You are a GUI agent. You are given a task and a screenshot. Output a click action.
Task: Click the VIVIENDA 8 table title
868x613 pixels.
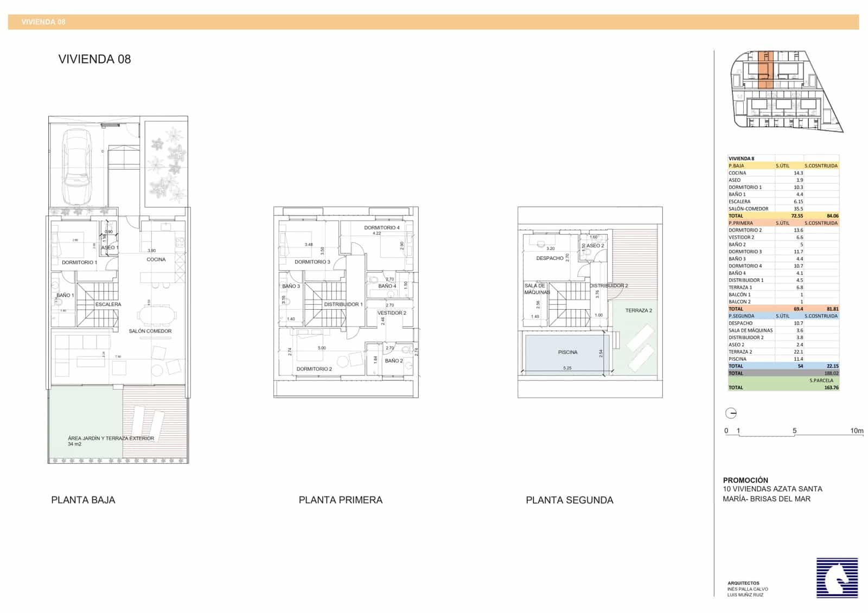[741, 159]
